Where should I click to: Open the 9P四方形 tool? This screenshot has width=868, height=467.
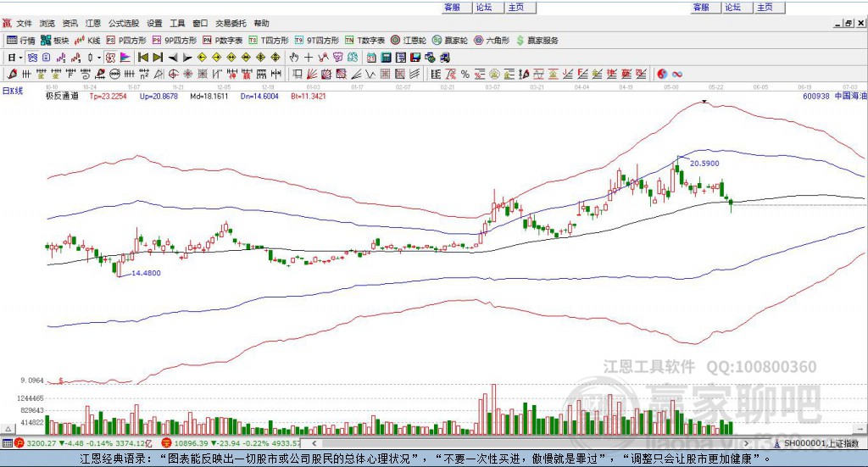click(175, 41)
